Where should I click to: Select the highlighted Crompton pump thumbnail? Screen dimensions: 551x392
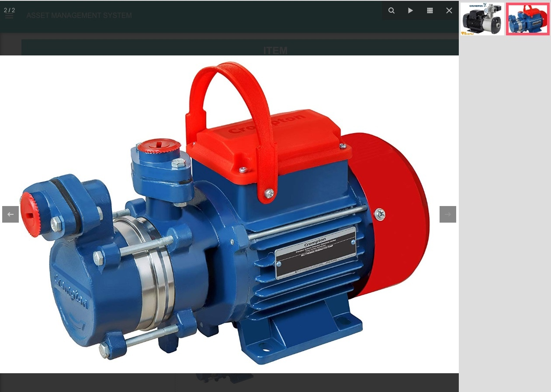(x=528, y=19)
